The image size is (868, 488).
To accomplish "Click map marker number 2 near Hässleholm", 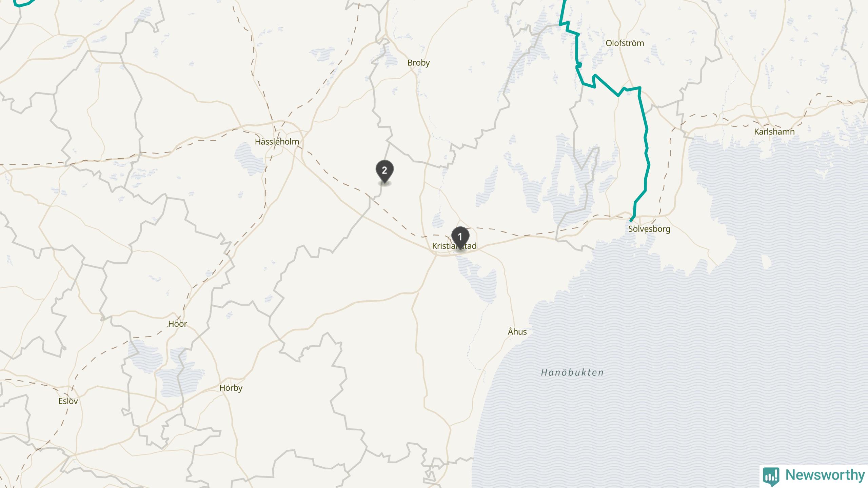I will (384, 171).
